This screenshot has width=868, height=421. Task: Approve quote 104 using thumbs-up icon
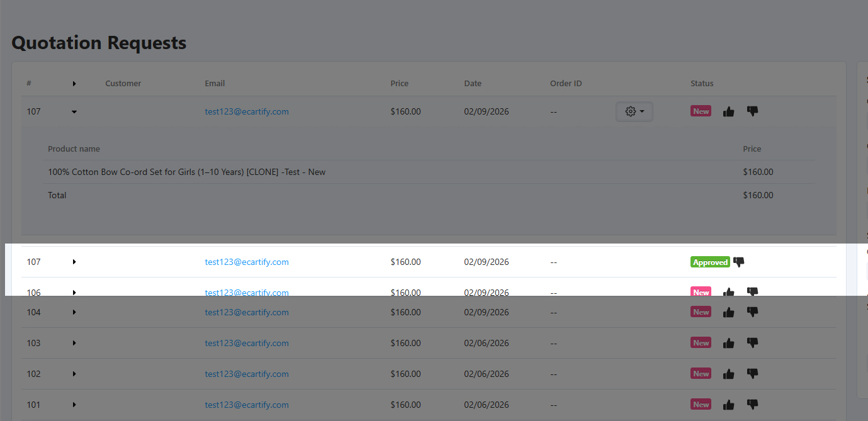[728, 312]
